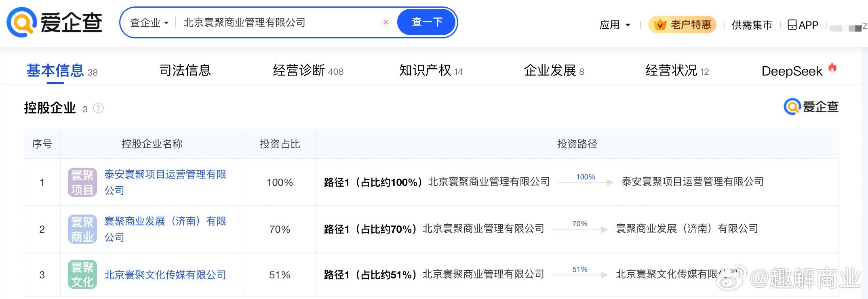Click the 查一下 search button
The width and height of the screenshot is (868, 299).
(x=427, y=22)
